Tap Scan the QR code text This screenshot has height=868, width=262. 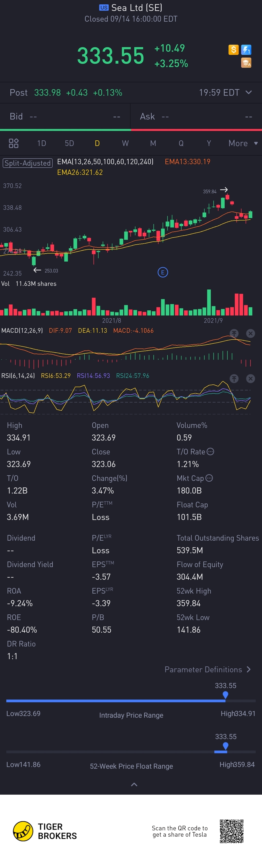(x=180, y=831)
